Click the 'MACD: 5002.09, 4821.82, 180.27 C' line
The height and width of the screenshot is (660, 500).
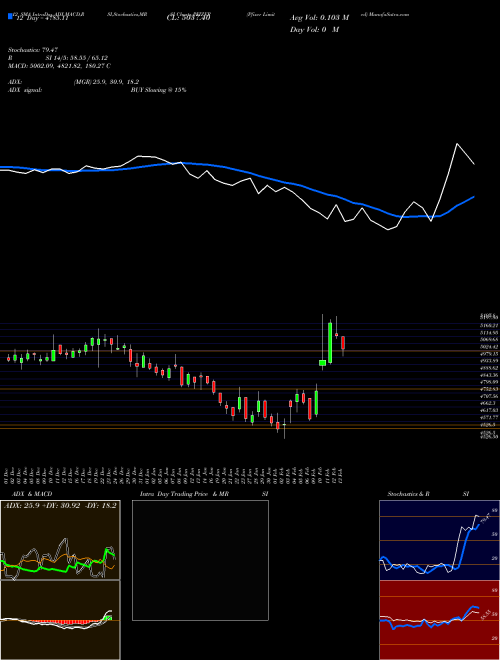[x=59, y=66]
